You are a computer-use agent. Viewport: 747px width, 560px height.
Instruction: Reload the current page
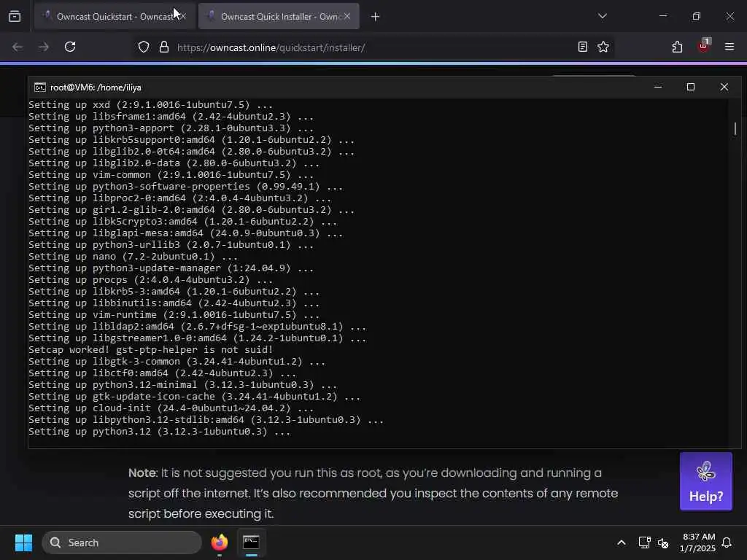point(70,47)
